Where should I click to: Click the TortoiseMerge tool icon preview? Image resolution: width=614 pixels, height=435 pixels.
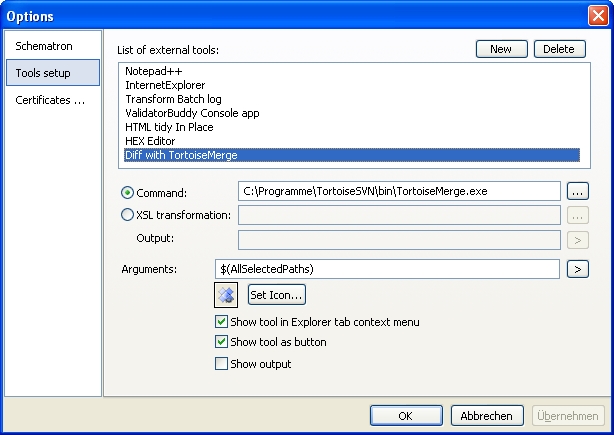click(226, 295)
